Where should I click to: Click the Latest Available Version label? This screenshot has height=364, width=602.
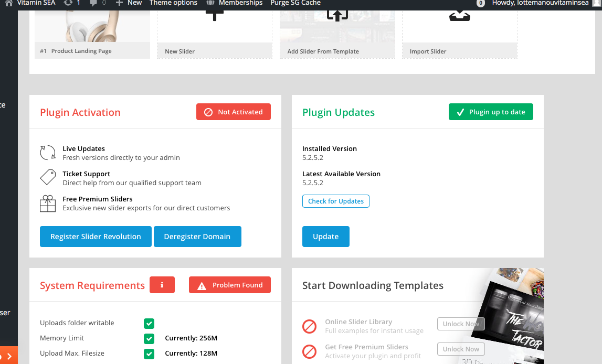(x=341, y=174)
